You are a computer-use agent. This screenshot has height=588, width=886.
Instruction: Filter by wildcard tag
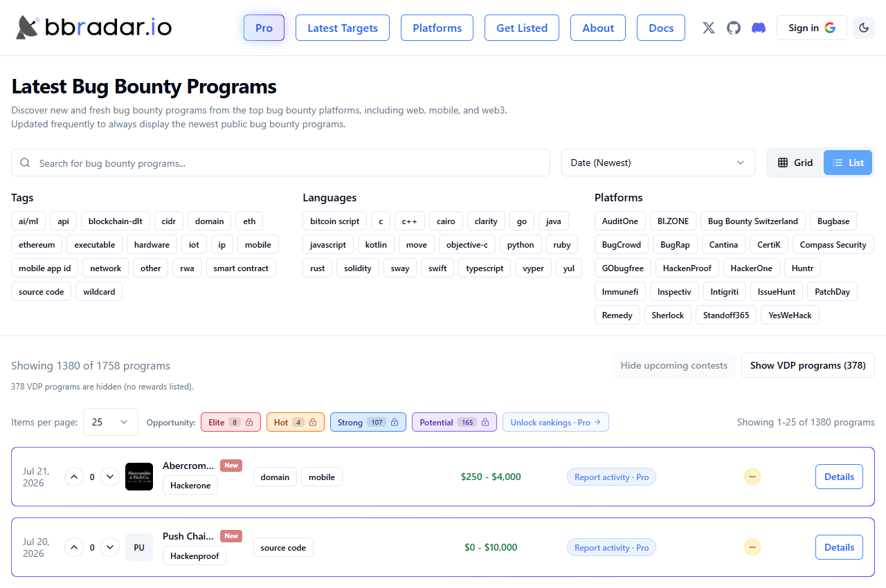(99, 292)
